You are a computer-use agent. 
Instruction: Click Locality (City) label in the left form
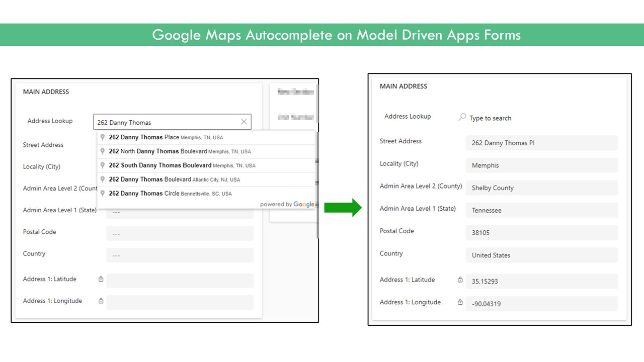tap(41, 166)
